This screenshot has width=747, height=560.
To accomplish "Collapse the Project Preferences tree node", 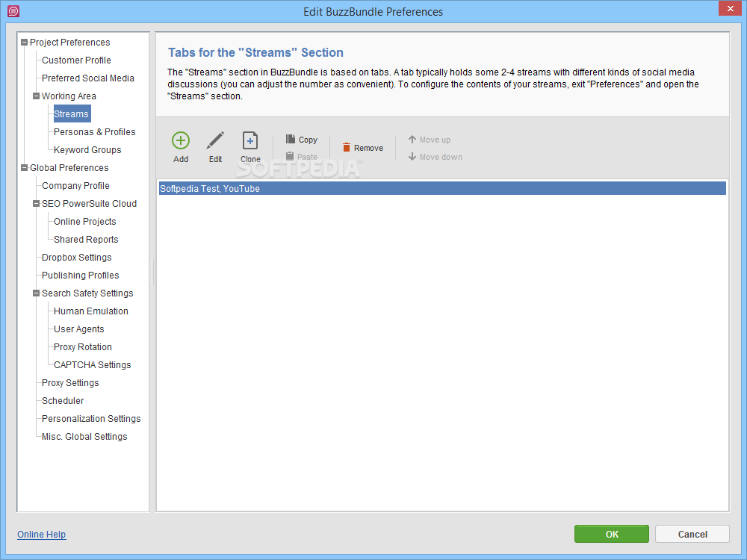I will click(x=25, y=43).
